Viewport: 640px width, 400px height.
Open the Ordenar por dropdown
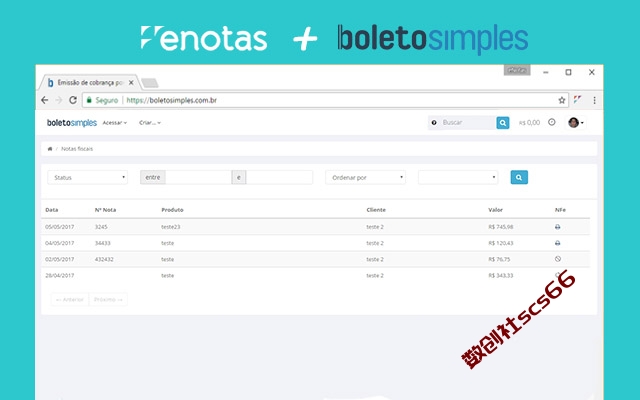(x=365, y=177)
